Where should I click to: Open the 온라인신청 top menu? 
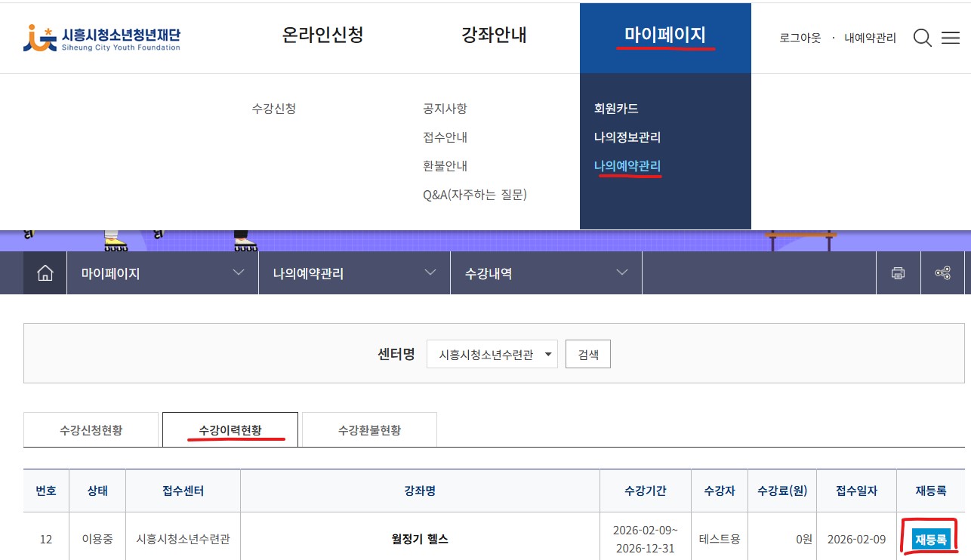(322, 35)
